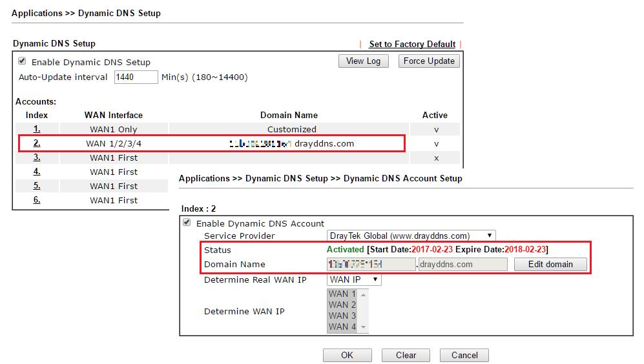644x364 pixels.
Task: Focus the Auto-Update interval field
Action: click(136, 77)
